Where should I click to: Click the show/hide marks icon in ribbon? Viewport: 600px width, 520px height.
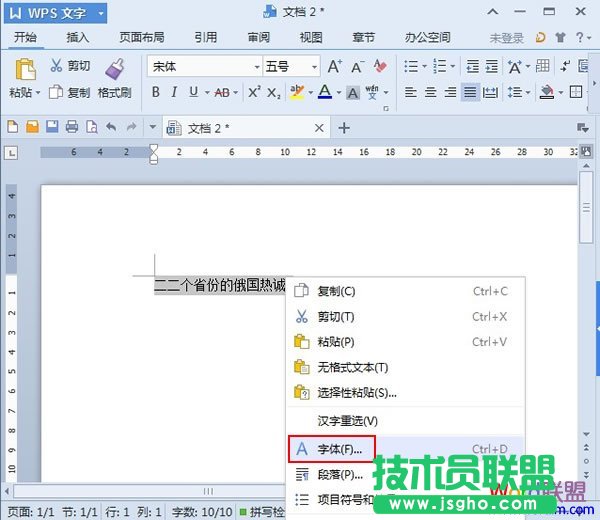tap(565, 67)
